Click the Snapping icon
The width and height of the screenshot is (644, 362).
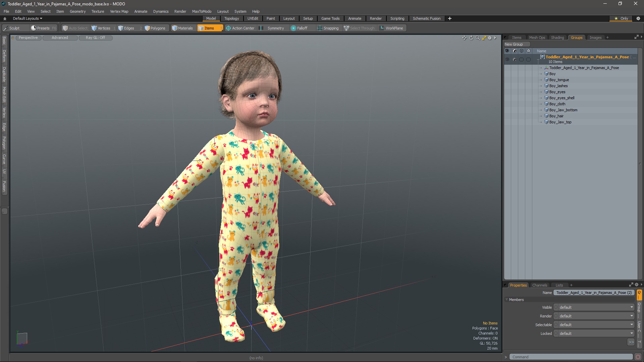tap(320, 28)
